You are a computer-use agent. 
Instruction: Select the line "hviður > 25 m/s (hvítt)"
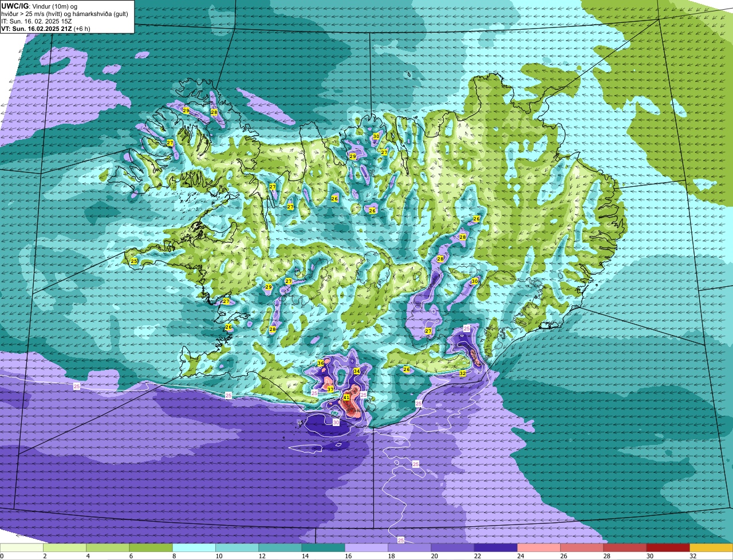coord(33,13)
